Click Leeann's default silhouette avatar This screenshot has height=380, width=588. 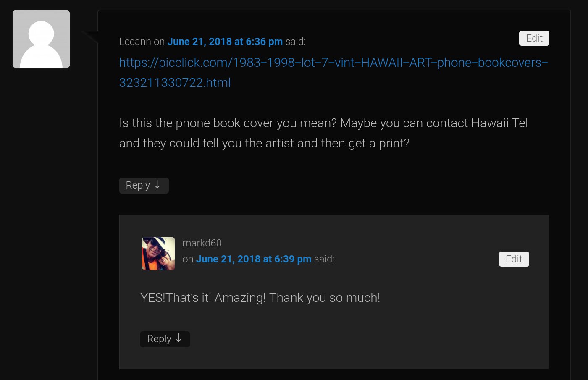coord(41,39)
